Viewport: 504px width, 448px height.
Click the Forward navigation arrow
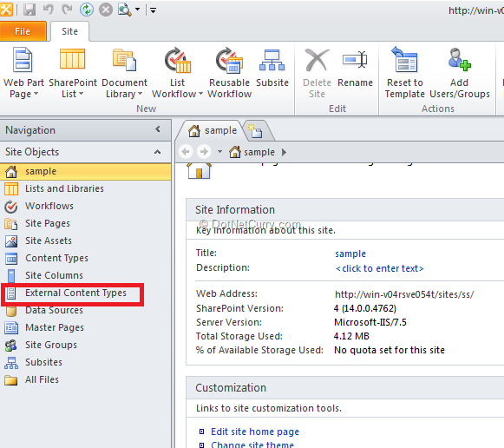(204, 151)
